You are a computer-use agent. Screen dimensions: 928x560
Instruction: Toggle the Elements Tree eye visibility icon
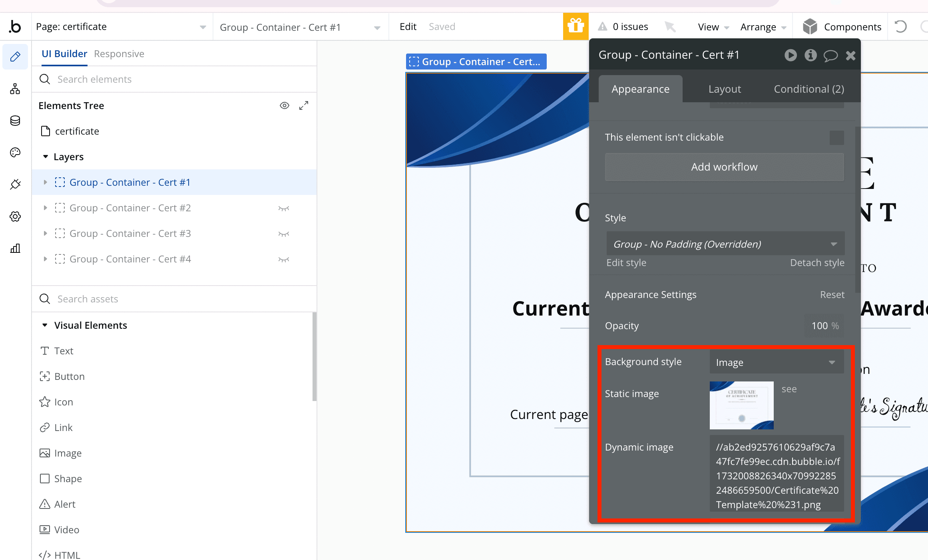pos(284,105)
